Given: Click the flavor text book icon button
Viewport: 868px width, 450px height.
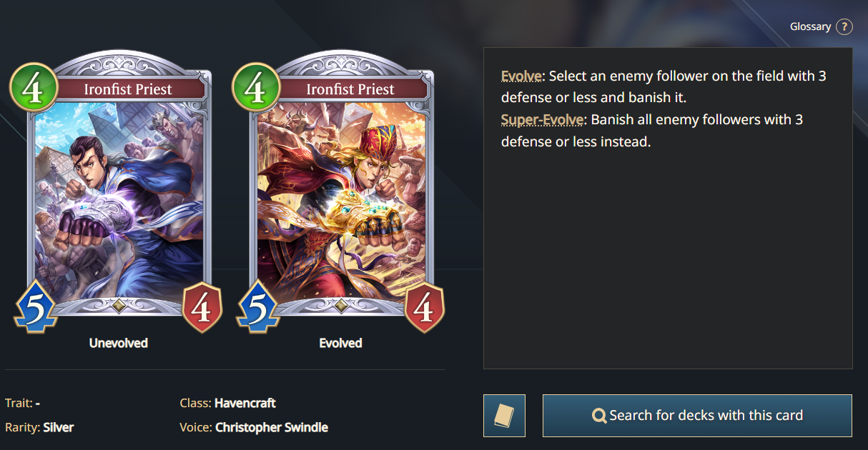Looking at the screenshot, I should (504, 415).
